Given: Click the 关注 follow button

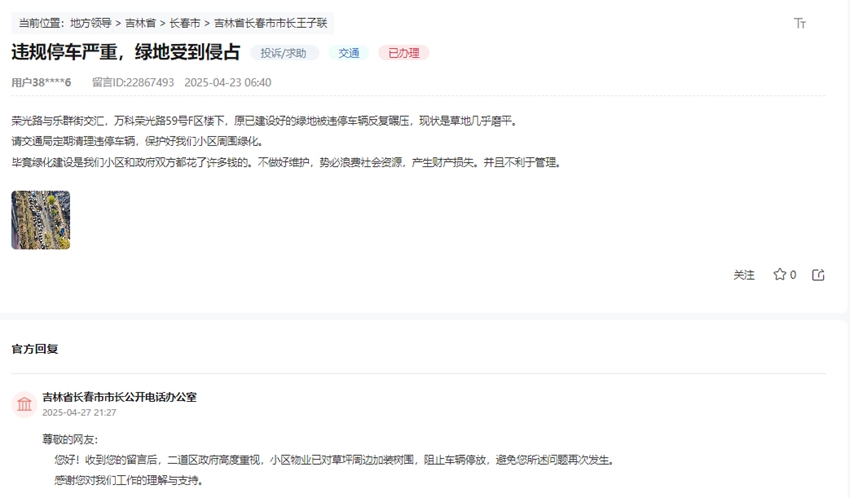Looking at the screenshot, I should tap(744, 275).
